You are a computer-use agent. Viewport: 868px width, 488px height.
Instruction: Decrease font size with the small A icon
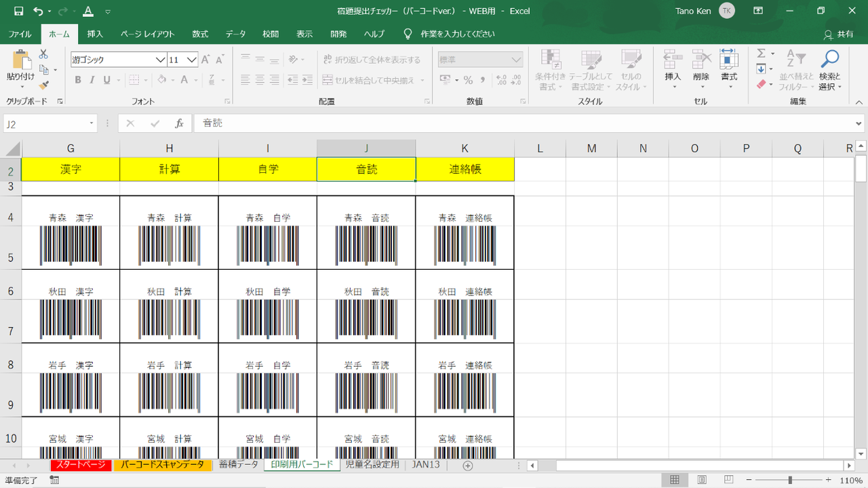[x=220, y=60]
